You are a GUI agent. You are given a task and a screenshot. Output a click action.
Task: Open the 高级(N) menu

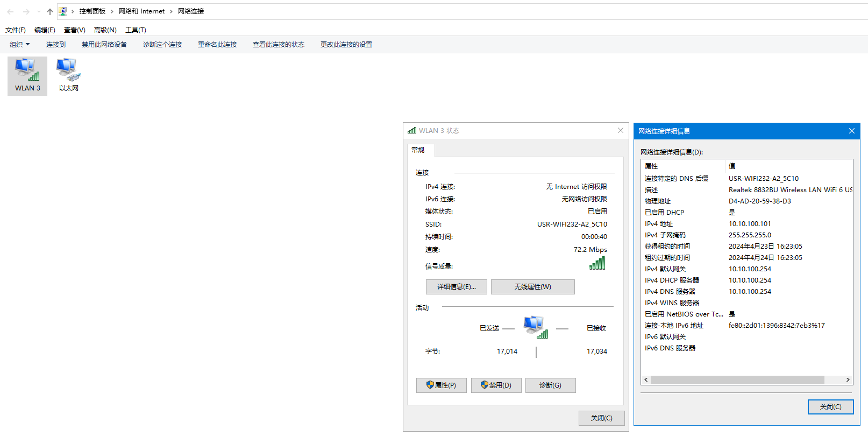coord(105,30)
